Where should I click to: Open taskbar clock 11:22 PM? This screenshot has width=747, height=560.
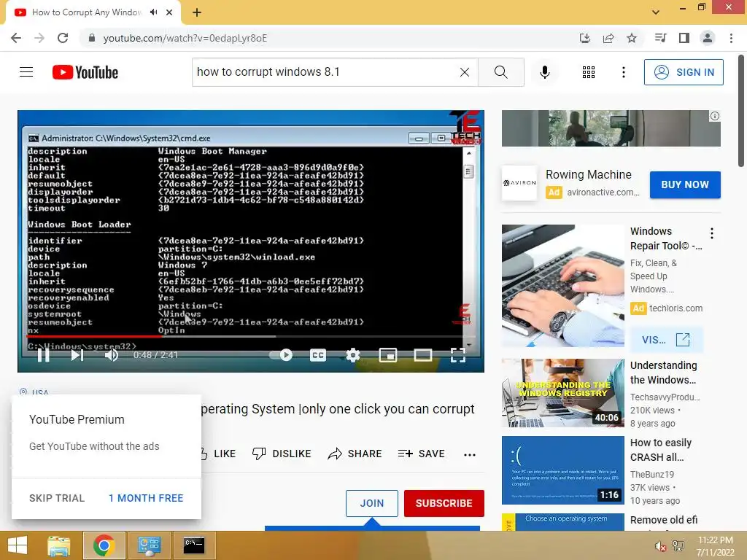(x=715, y=546)
